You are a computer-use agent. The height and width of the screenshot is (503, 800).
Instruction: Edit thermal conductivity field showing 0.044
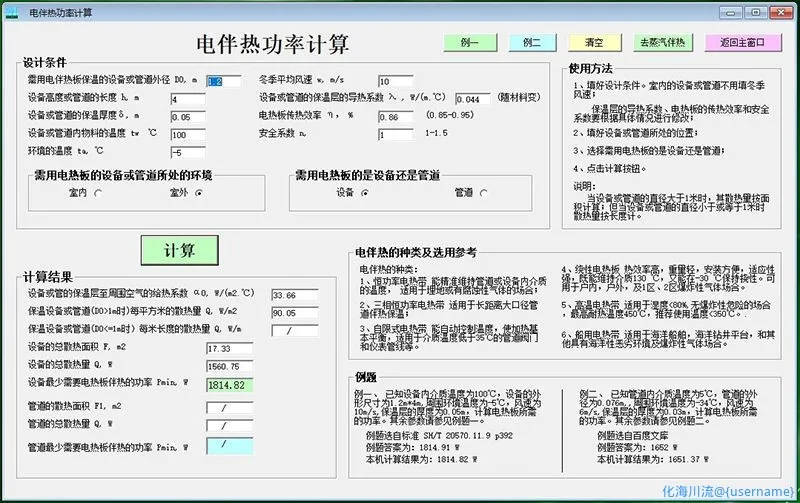pyautogui.click(x=472, y=99)
